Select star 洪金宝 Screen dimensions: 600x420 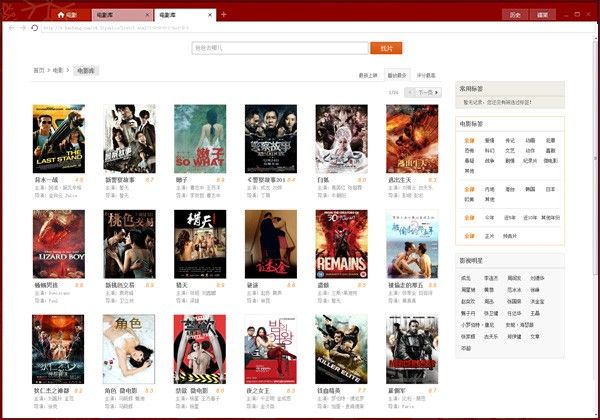(537, 301)
